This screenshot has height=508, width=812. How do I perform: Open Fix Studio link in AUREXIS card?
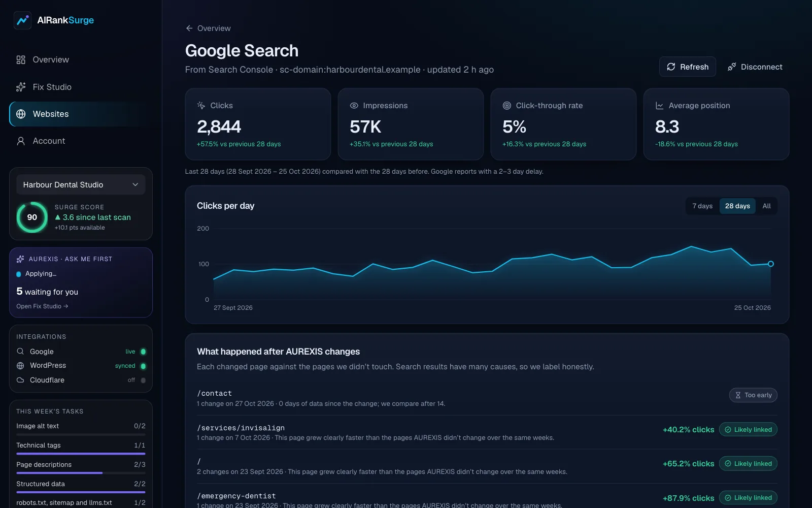tap(42, 306)
